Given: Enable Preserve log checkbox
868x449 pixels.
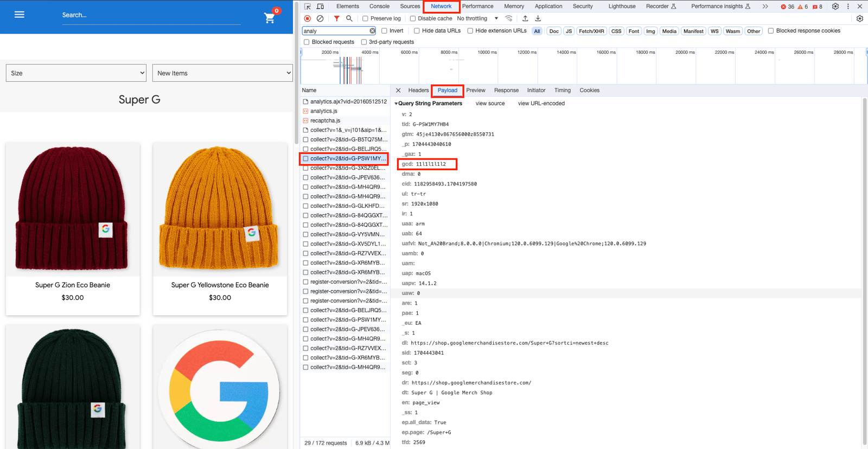Looking at the screenshot, I should coord(366,18).
